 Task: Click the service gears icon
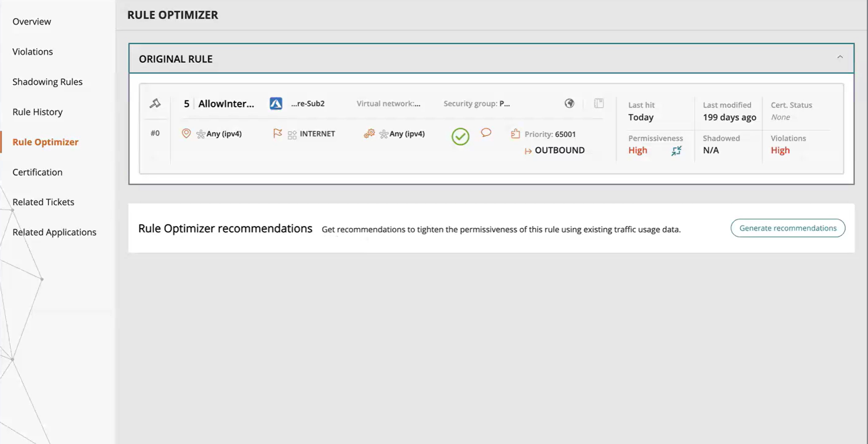369,134
